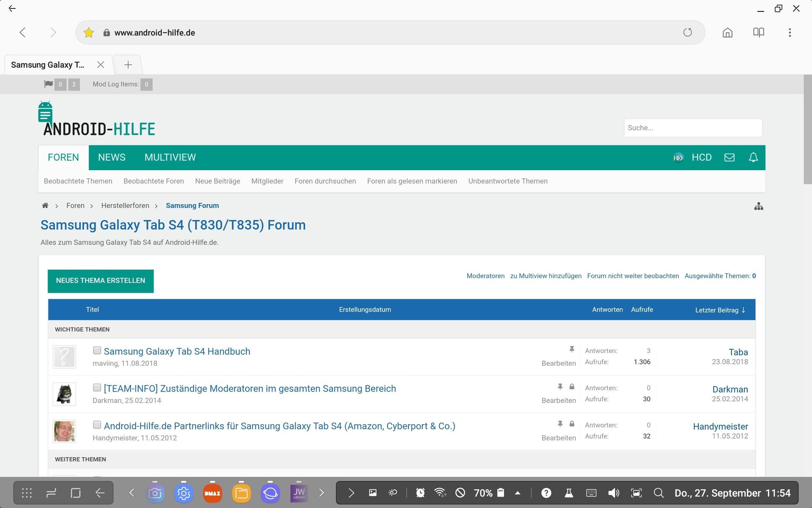Show next taskbar apps with right chevron
812x508 pixels.
coord(321,493)
